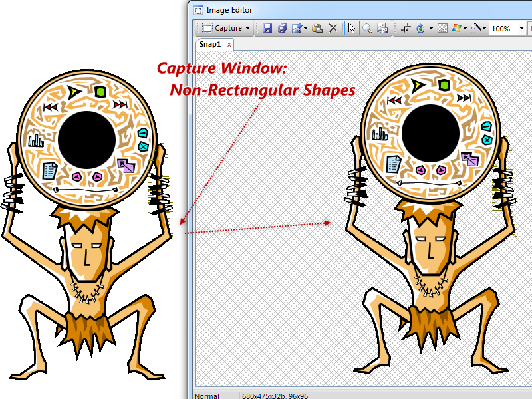Click the rotate image icon

(x=421, y=28)
